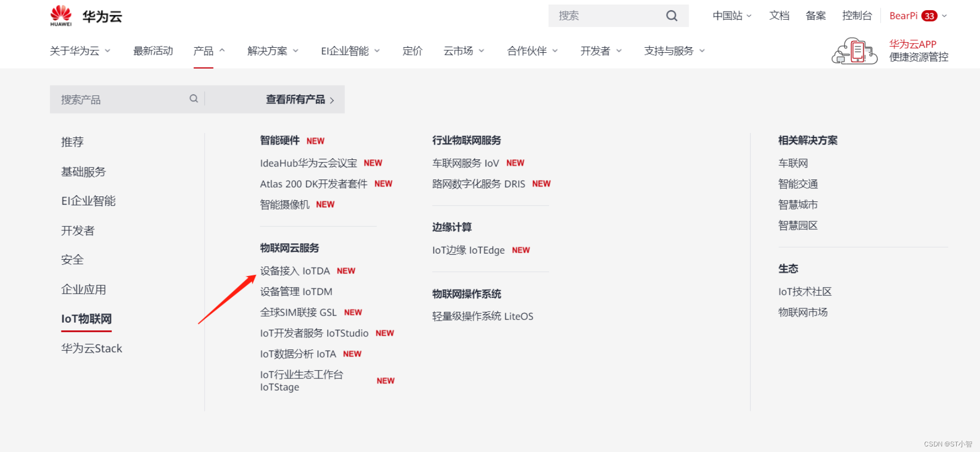Click the Huawei Cloud APP phone icon

point(855,51)
